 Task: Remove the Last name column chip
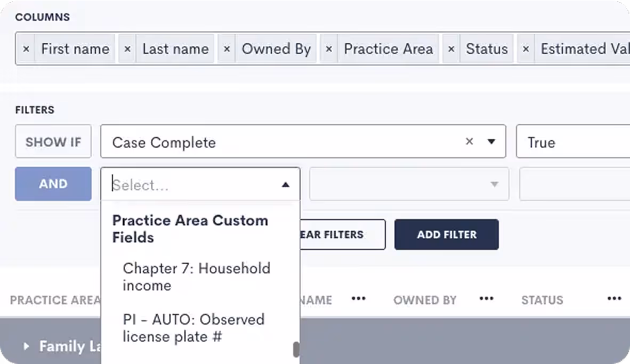(x=126, y=48)
